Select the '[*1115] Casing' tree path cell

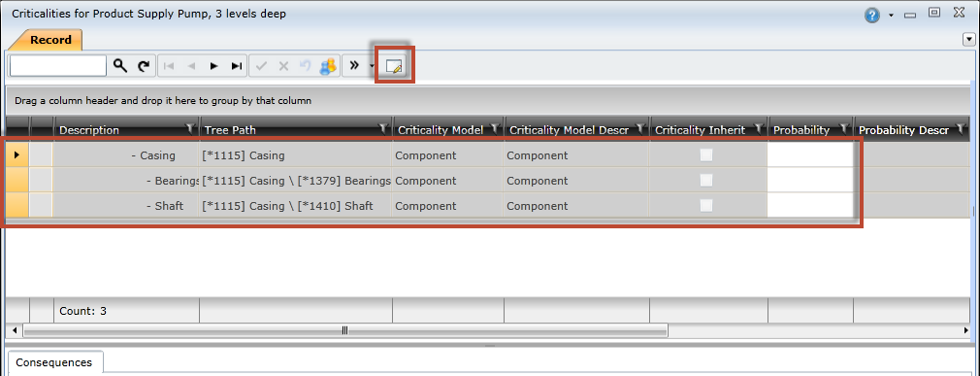click(296, 155)
